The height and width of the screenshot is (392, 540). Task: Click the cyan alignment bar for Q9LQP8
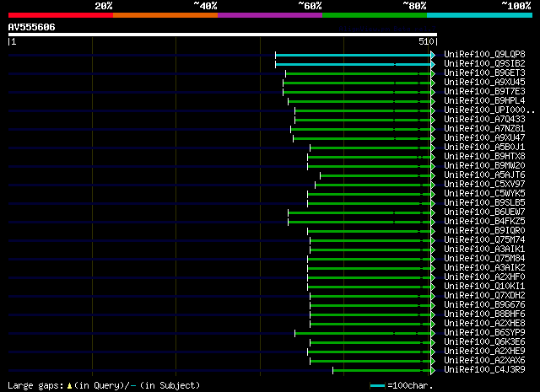(x=353, y=55)
